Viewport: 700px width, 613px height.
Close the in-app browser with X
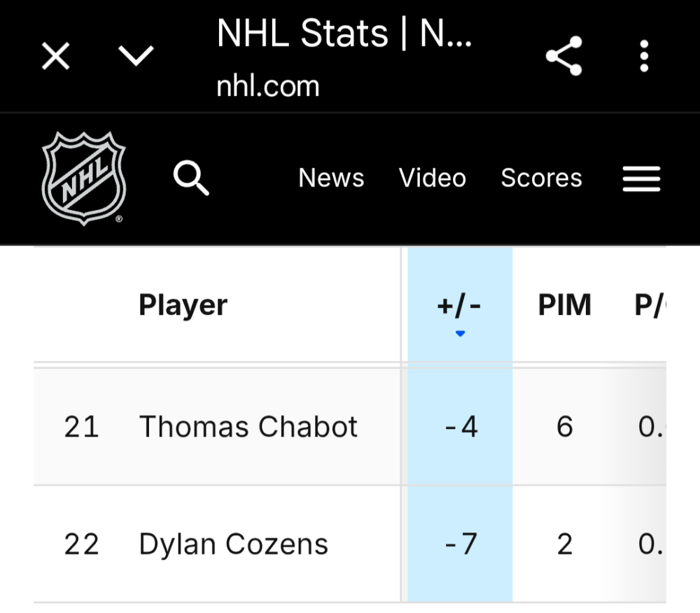[56, 56]
